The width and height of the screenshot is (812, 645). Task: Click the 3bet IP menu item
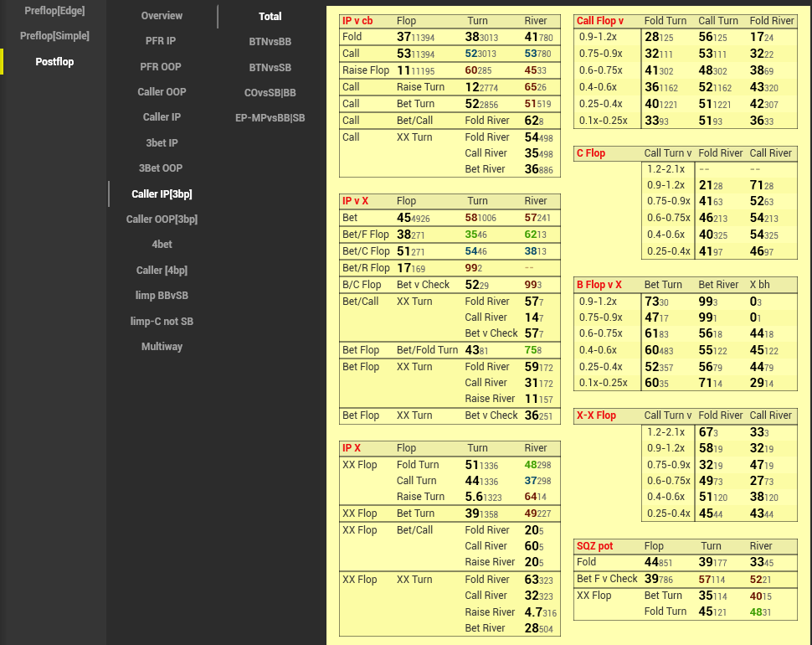point(162,143)
